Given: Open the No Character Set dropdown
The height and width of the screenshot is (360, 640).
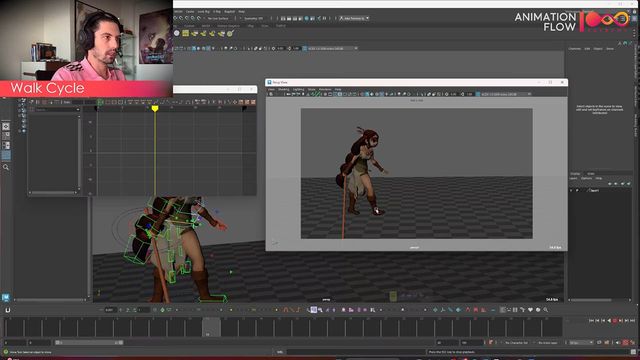Looking at the screenshot, I should [x=516, y=343].
